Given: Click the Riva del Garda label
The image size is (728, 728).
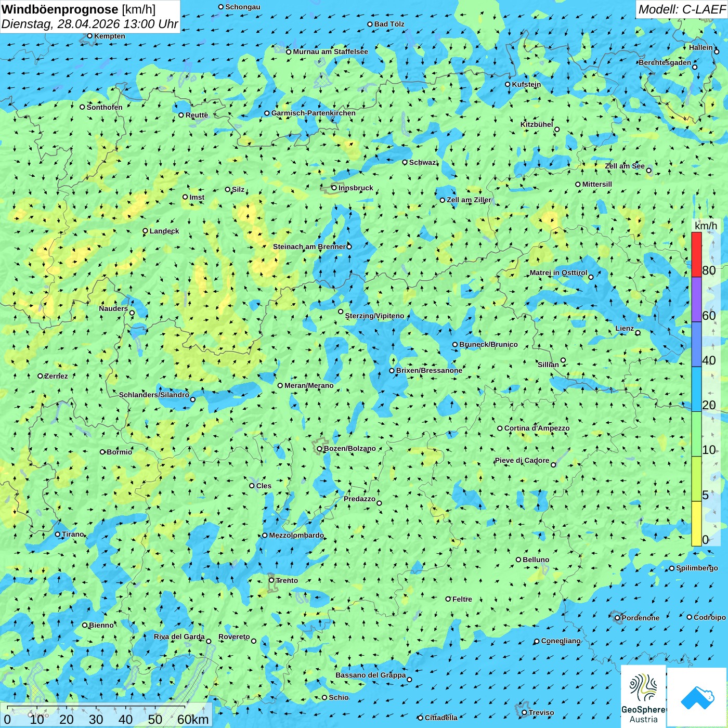Looking at the screenshot, I should (179, 636).
